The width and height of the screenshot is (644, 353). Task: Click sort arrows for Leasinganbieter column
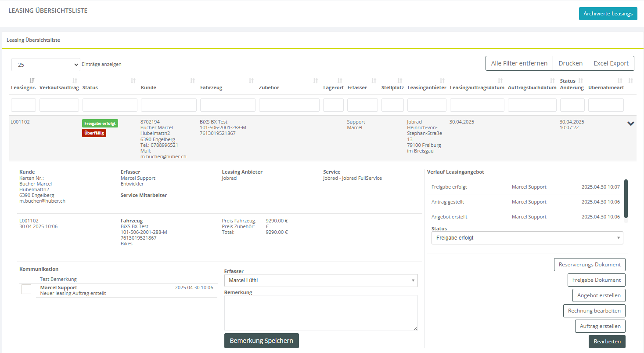[442, 81]
